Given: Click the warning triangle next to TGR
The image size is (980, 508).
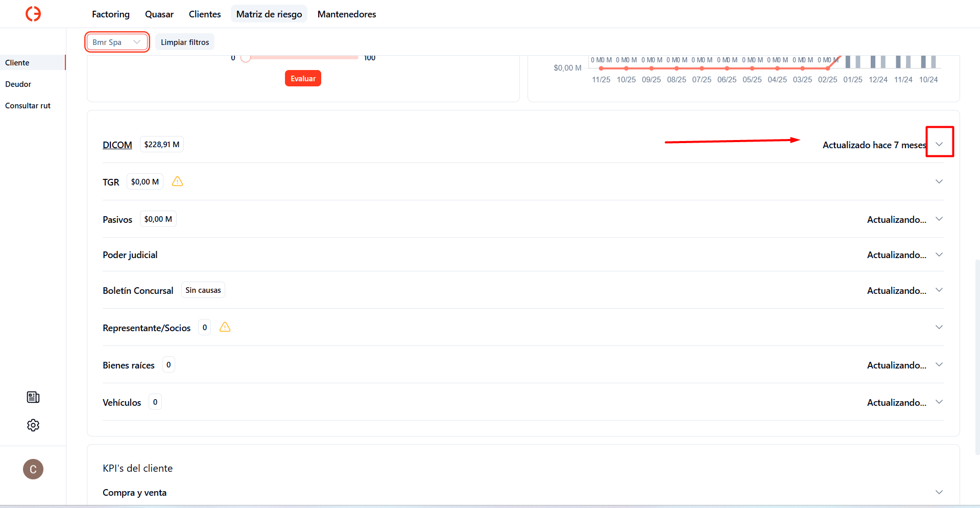Looking at the screenshot, I should 177,181.
